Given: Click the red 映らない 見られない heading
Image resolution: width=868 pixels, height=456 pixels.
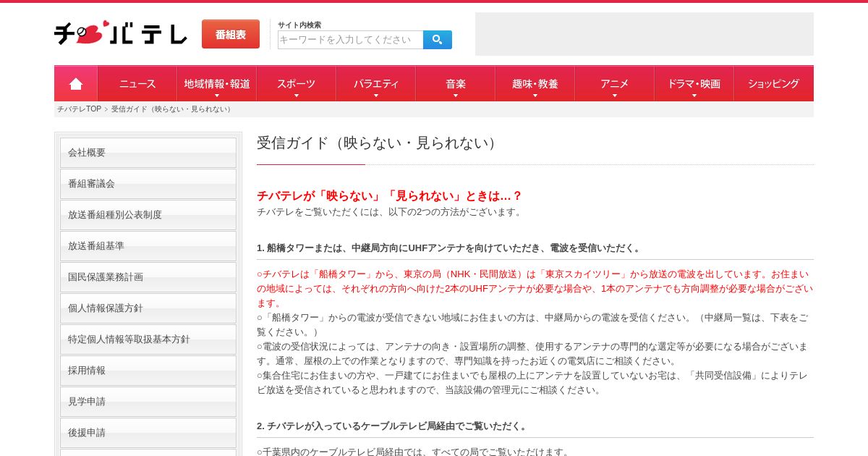Looking at the screenshot, I should pos(390,195).
